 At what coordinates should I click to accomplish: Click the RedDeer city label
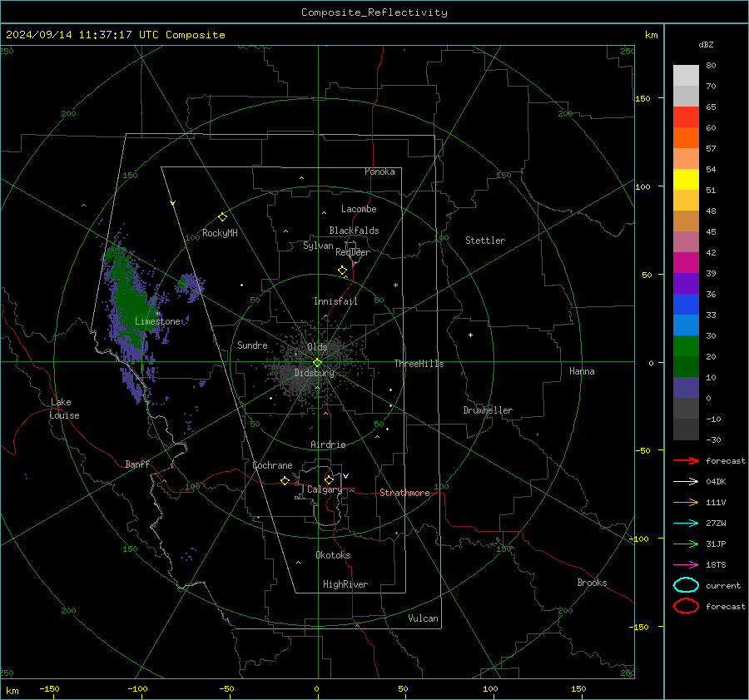(x=353, y=252)
